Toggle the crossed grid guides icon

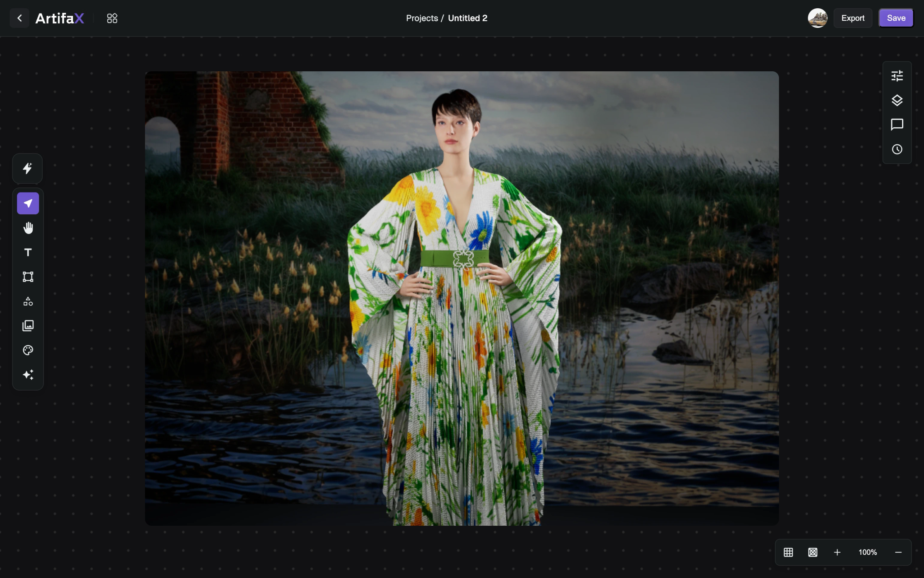tap(813, 552)
